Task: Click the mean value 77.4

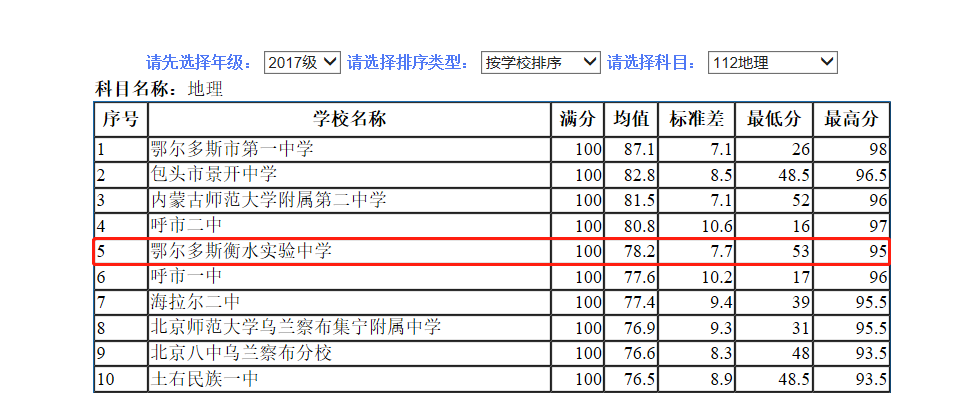Action: pyautogui.click(x=639, y=303)
